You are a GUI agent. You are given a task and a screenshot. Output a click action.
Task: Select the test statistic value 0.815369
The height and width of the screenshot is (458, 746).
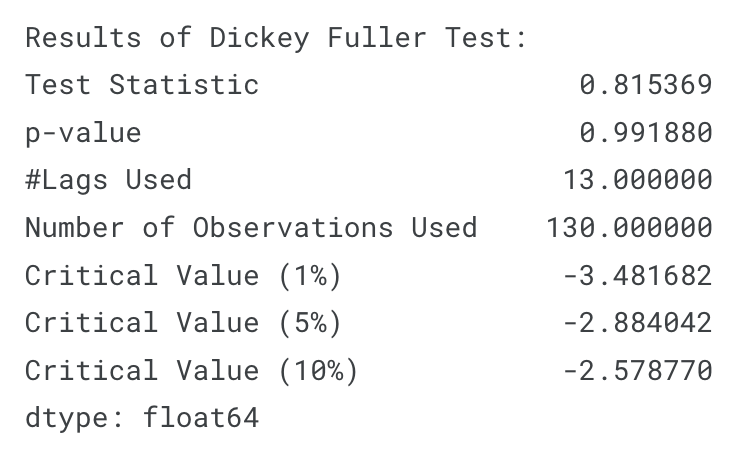click(x=646, y=85)
